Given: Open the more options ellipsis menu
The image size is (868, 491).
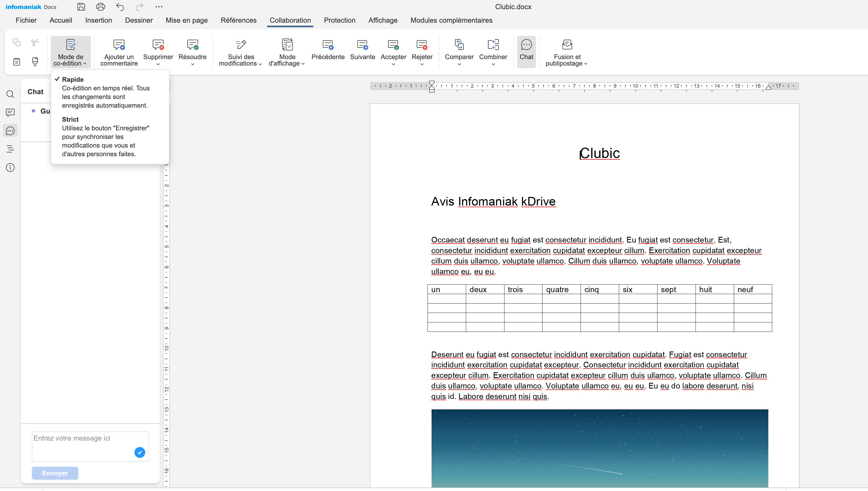Looking at the screenshot, I should [159, 7].
